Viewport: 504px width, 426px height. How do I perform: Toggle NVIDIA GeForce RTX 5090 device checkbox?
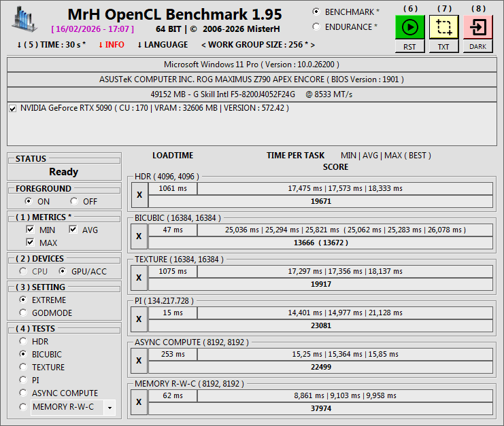[12, 109]
